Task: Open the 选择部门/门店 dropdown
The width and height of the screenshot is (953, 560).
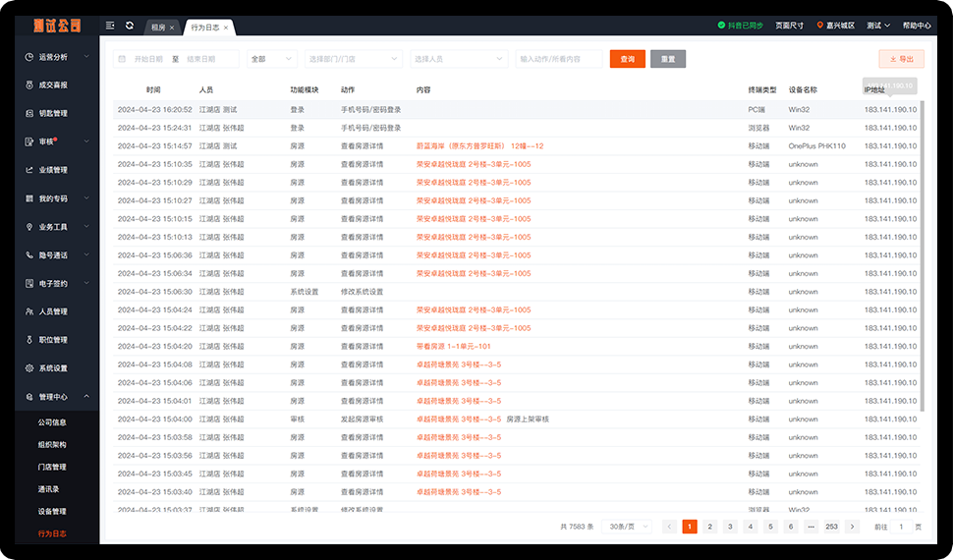Action: point(353,59)
